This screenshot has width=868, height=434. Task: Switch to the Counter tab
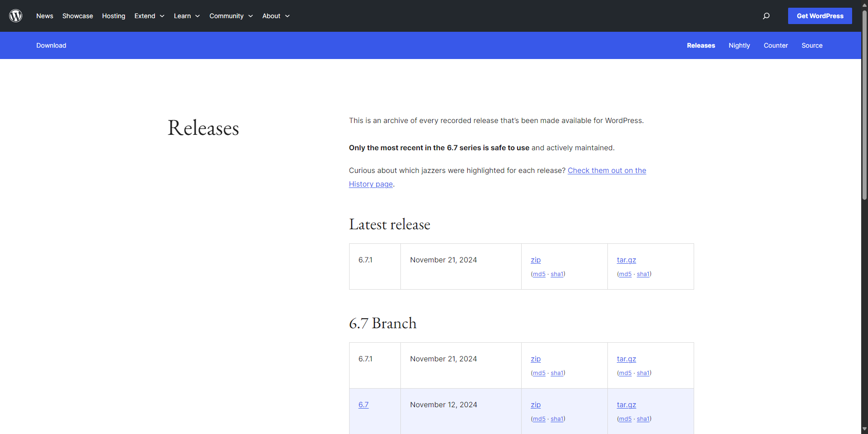(x=775, y=45)
